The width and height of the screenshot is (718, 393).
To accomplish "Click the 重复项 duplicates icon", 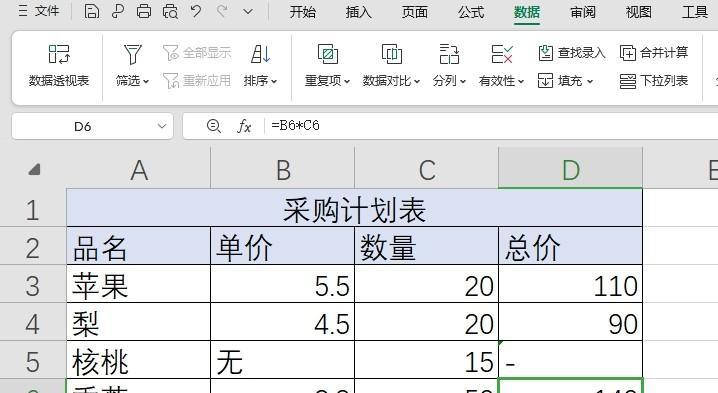I will 328,54.
